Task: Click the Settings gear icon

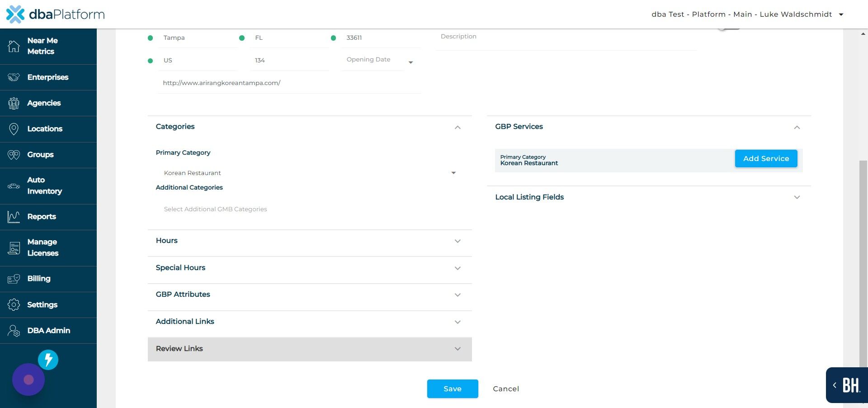Action: point(14,305)
